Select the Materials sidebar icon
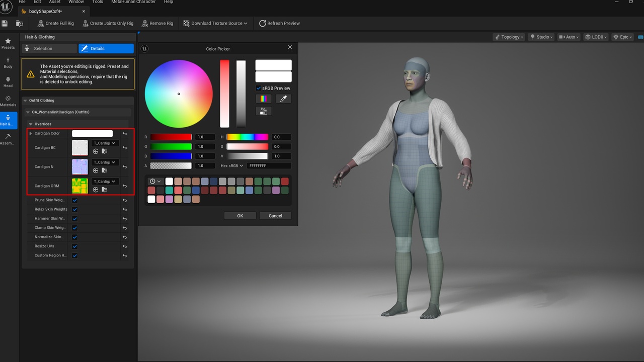Viewport: 644px width, 362px height. [x=8, y=101]
